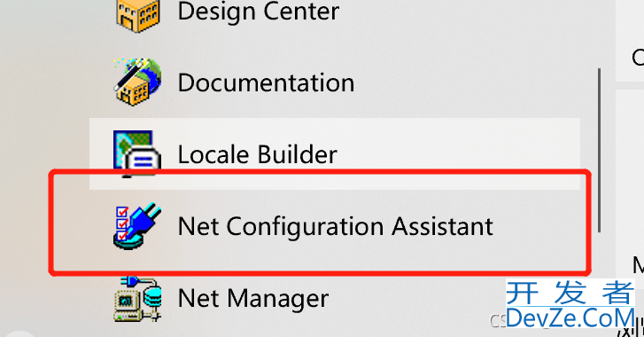Click the cut-off letter M at right edge
Screen dimensions: 644x337
(639, 264)
